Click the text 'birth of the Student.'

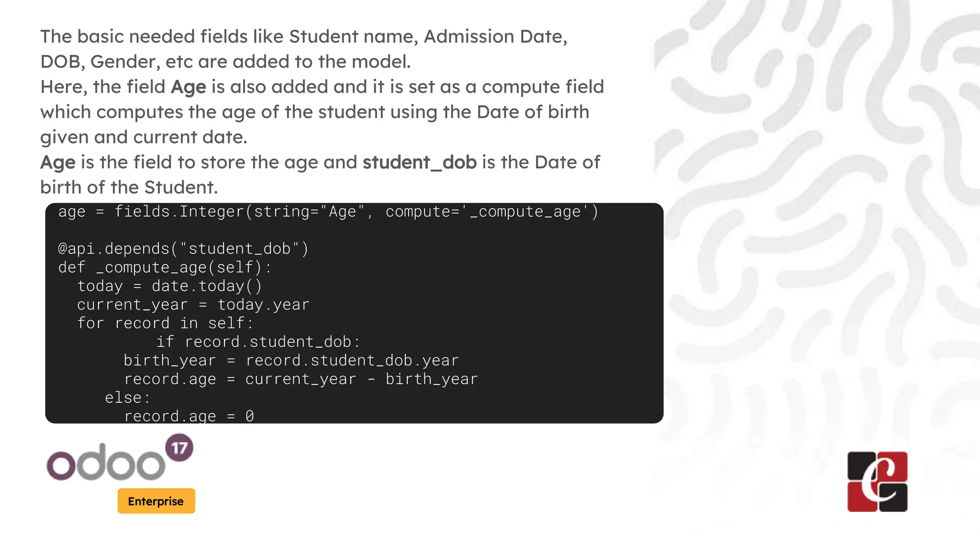[x=129, y=187]
